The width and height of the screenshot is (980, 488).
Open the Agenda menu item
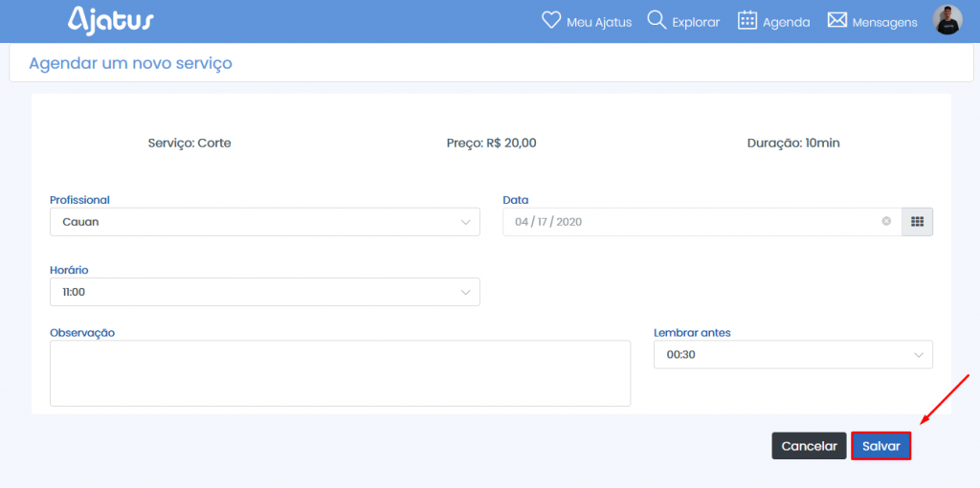click(787, 23)
